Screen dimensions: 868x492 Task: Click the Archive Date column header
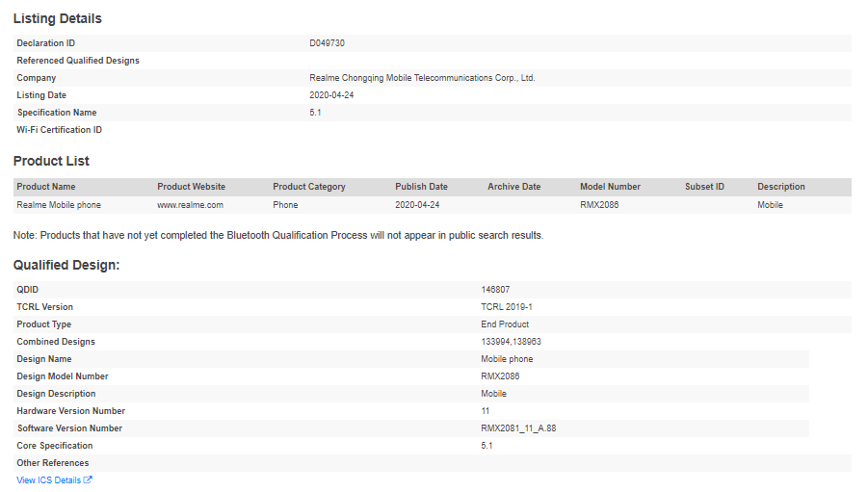(x=513, y=187)
